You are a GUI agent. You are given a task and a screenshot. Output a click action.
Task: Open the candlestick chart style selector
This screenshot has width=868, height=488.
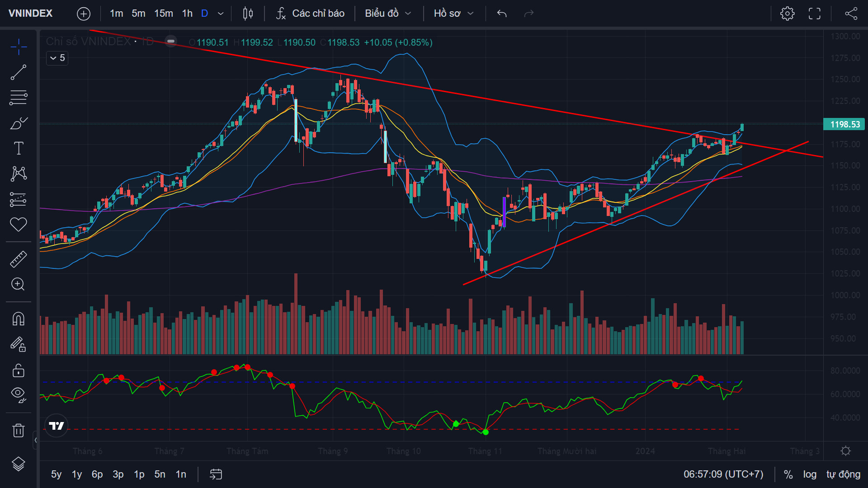click(x=248, y=14)
